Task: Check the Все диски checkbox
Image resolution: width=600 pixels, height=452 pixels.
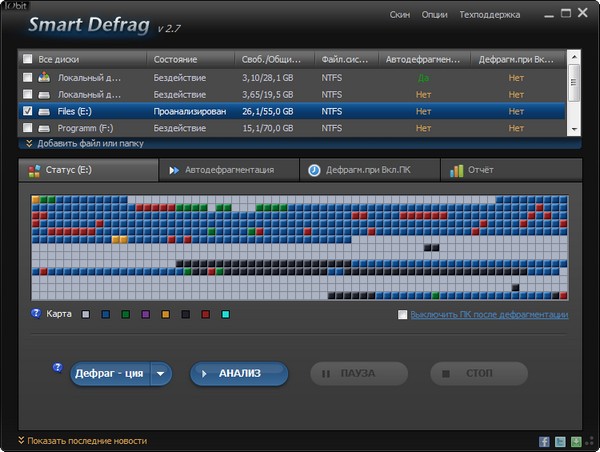Action: coord(27,59)
